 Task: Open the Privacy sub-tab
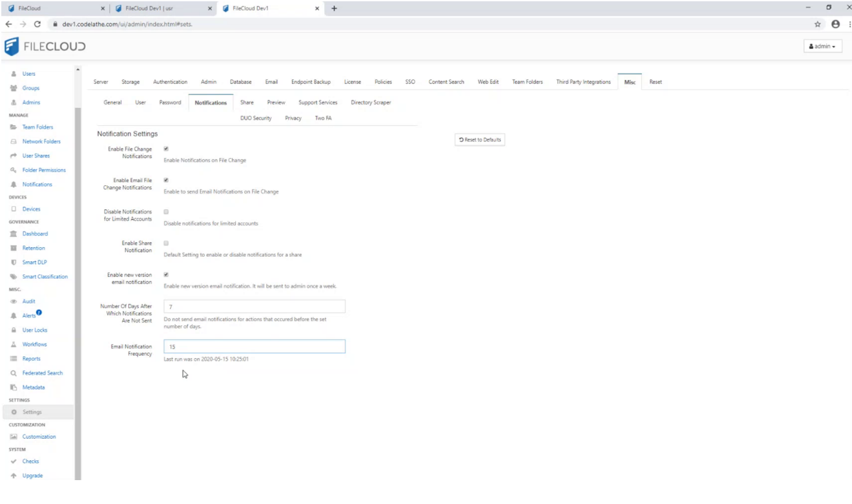pos(293,118)
